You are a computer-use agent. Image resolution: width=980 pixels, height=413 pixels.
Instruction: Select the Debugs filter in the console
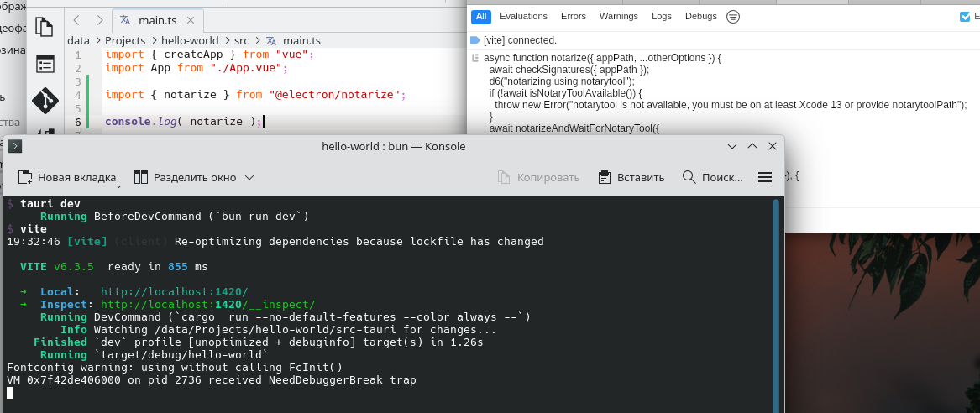point(701,16)
